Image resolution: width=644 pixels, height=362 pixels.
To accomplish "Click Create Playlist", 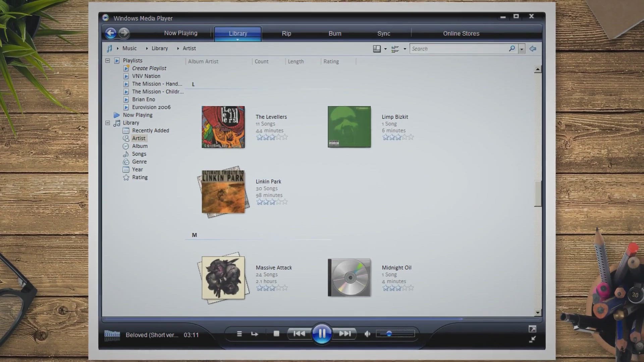I will coord(149,68).
